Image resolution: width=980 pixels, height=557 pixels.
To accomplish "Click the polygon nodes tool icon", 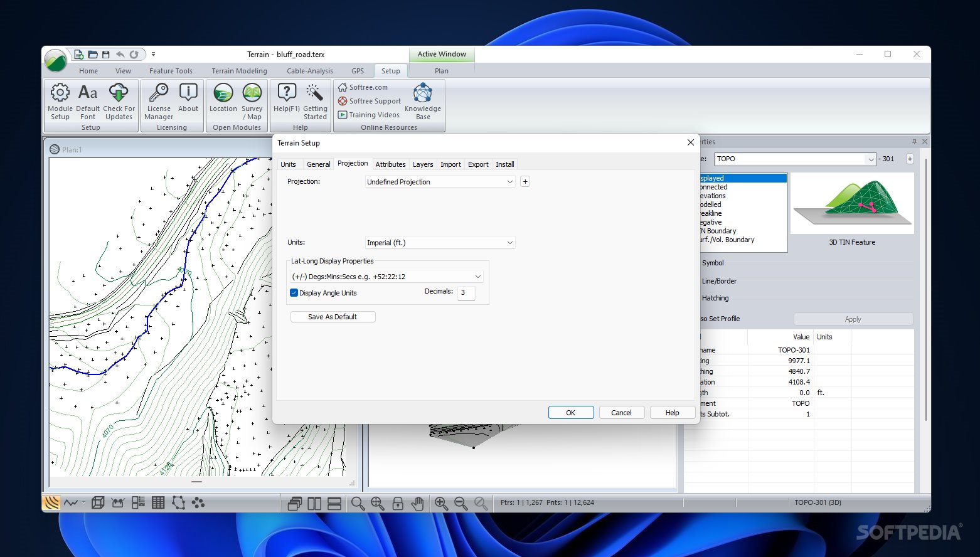I will 179,502.
